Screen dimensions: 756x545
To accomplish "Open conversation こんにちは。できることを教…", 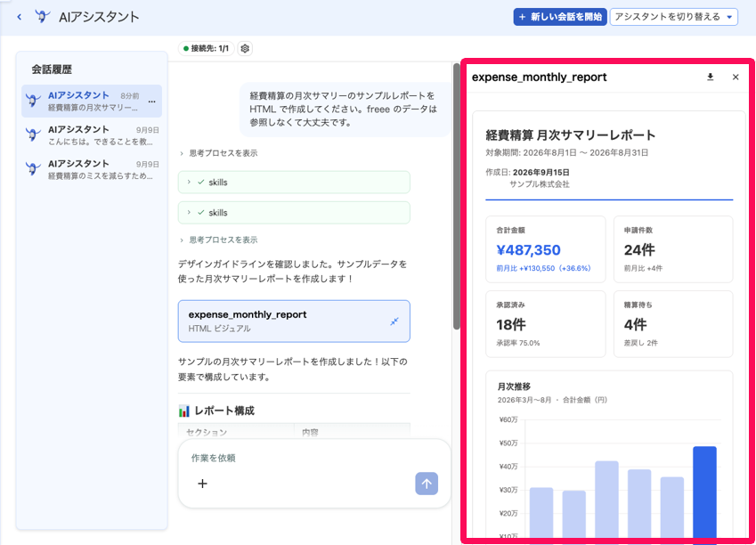I will click(x=92, y=135).
